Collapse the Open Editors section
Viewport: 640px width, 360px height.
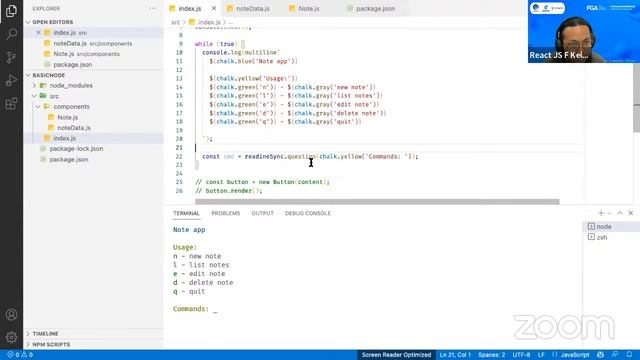pos(53,22)
